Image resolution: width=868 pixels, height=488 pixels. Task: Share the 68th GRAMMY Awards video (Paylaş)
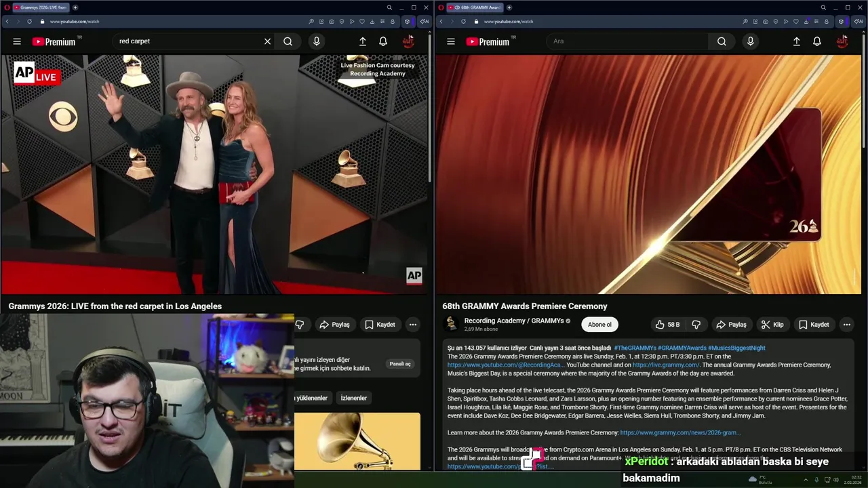tap(732, 325)
